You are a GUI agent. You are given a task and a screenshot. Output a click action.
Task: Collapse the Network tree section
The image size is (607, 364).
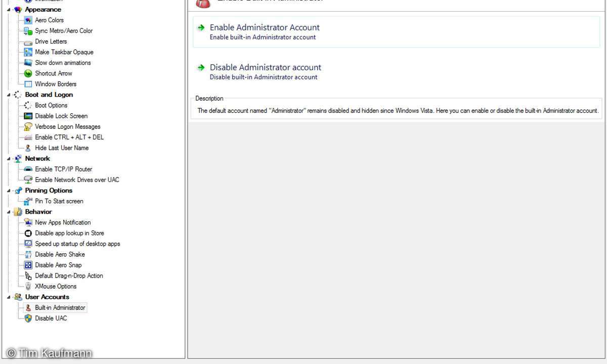[x=9, y=159]
